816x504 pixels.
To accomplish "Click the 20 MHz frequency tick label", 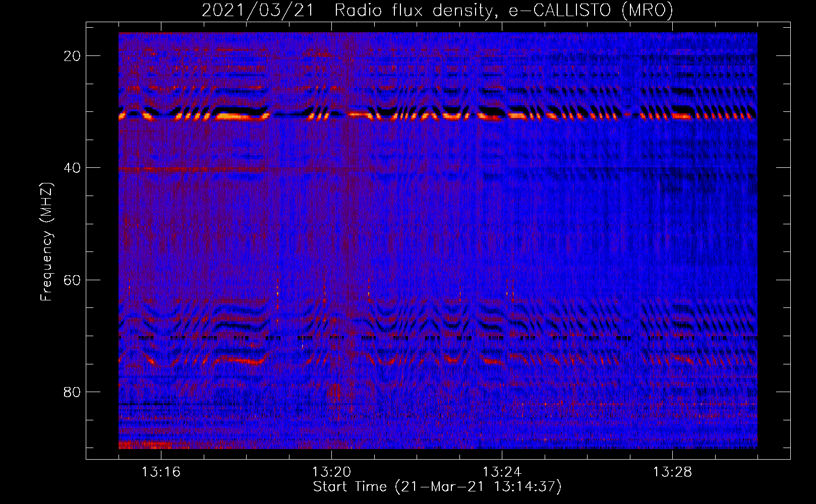I will [72, 56].
